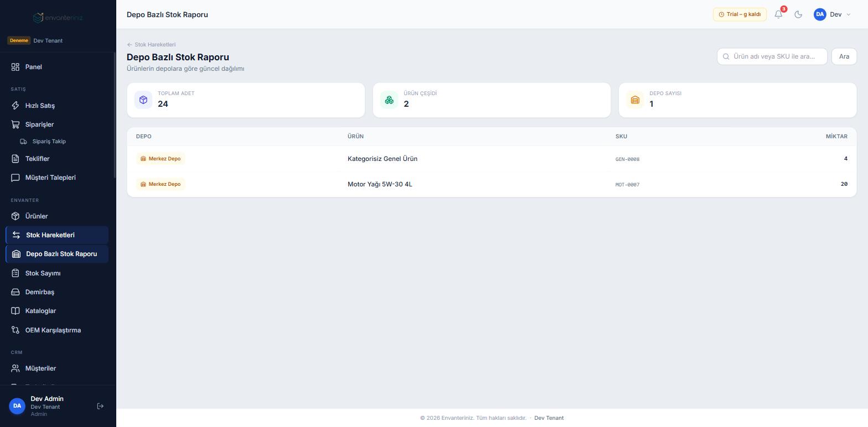This screenshot has width=868, height=427.
Task: Click the Trial remaining badge
Action: 740,14
